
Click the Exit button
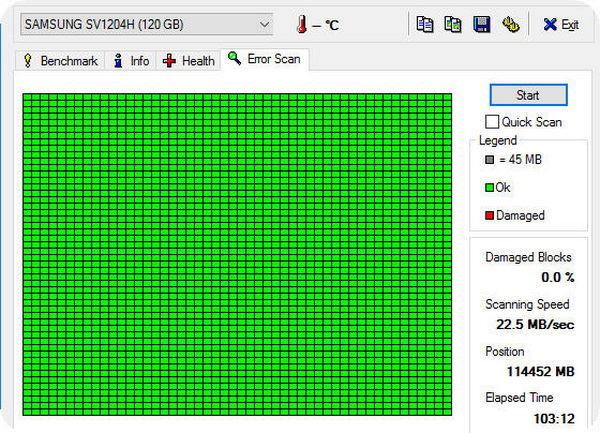pos(561,23)
